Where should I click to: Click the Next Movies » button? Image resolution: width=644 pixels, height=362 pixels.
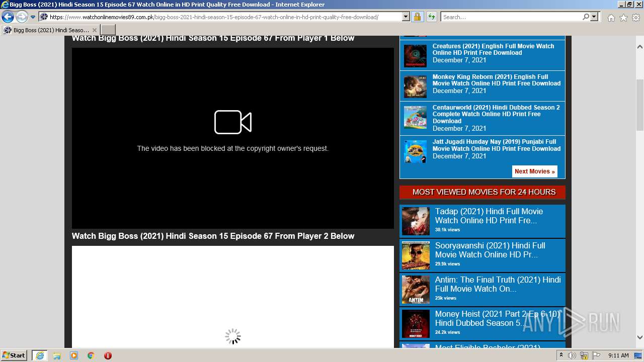[x=535, y=171]
